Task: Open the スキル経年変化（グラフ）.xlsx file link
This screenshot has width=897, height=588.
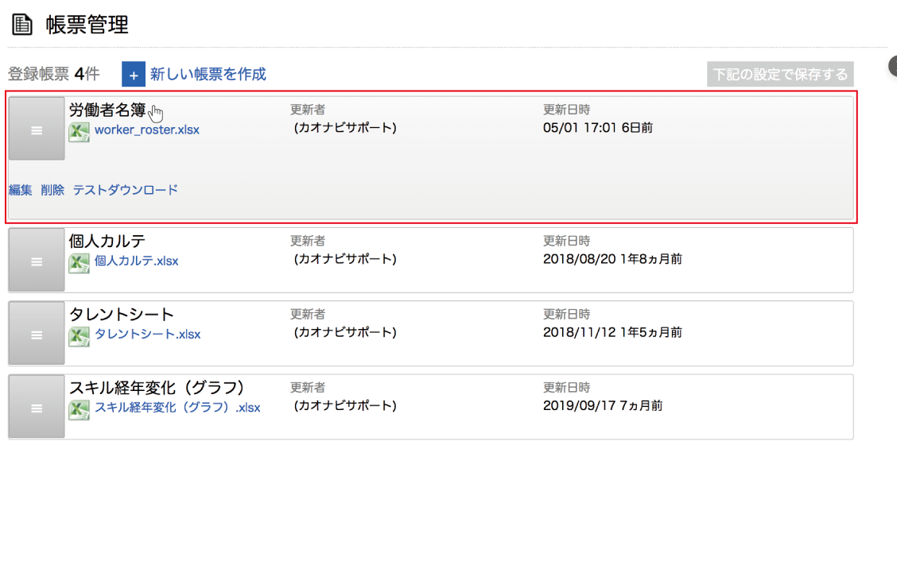Action: tap(177, 408)
